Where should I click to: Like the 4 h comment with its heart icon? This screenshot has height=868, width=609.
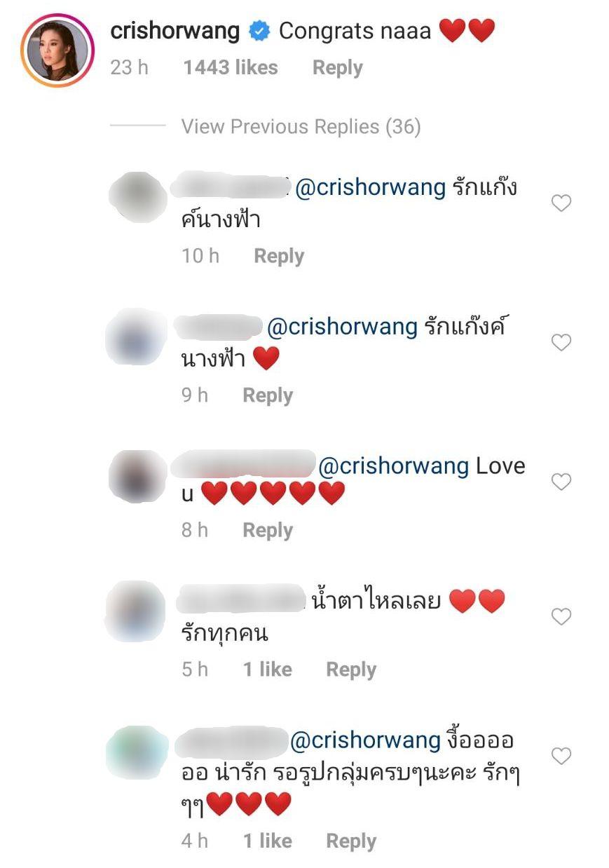pos(561,757)
